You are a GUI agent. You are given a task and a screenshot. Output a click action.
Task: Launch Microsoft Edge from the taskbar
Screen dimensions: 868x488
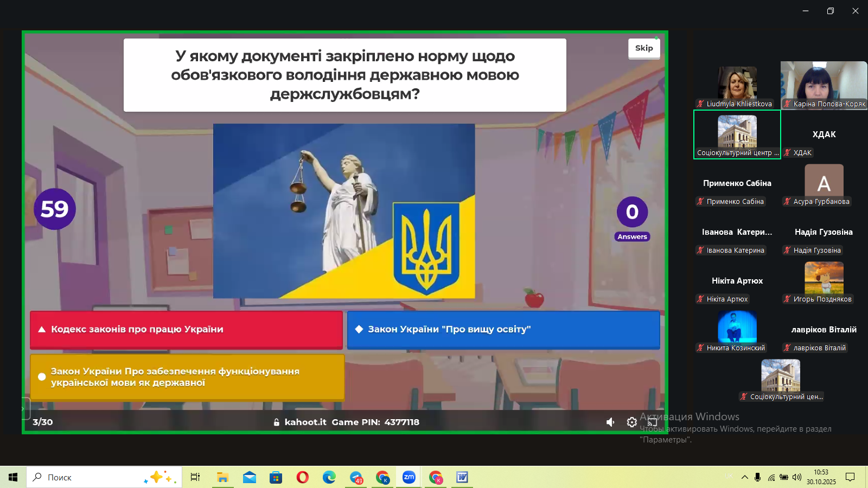point(329,477)
